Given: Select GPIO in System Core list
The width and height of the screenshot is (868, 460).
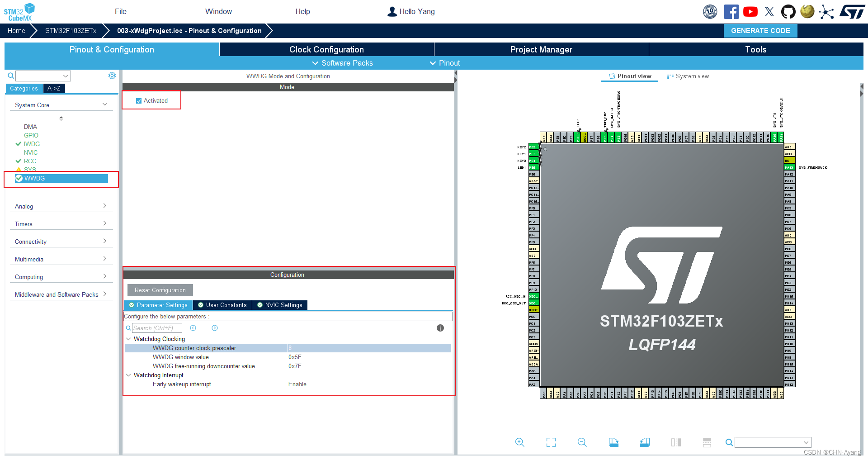Looking at the screenshot, I should pyautogui.click(x=31, y=135).
